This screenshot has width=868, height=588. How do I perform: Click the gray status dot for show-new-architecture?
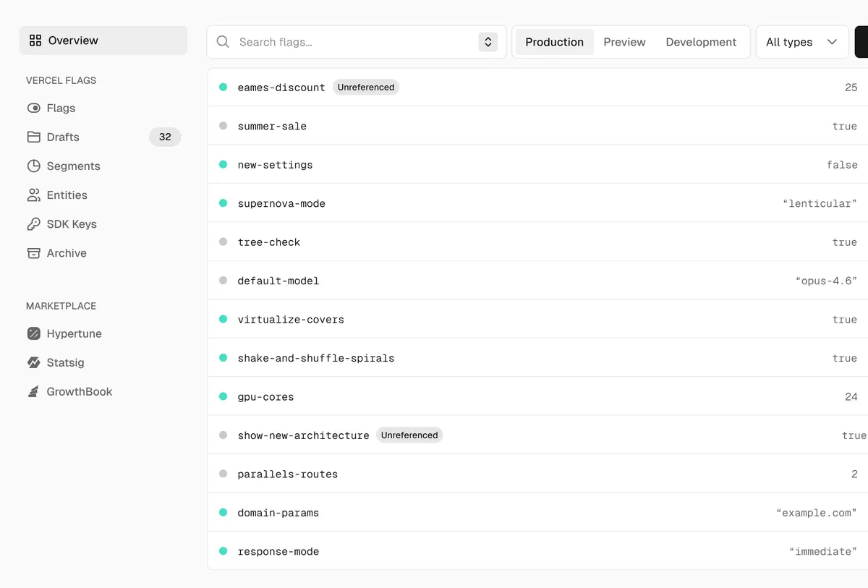(223, 435)
